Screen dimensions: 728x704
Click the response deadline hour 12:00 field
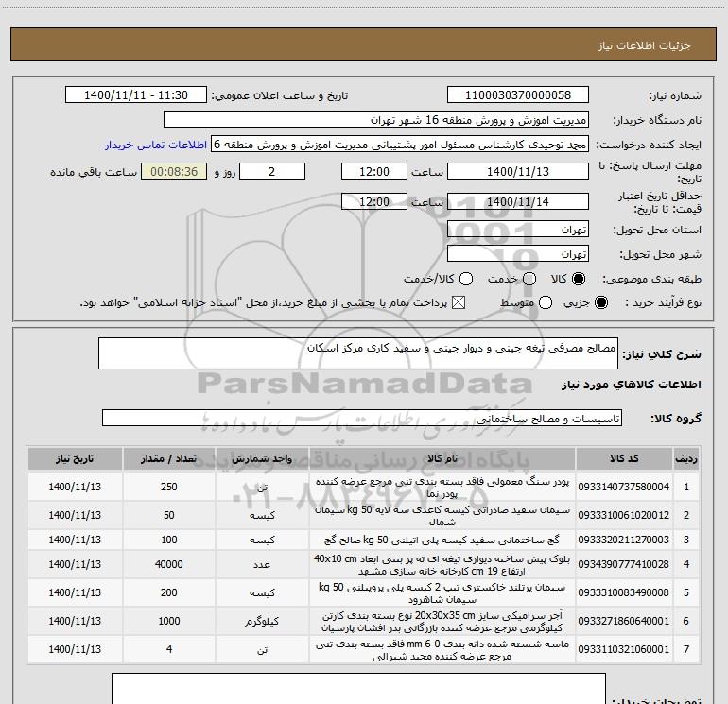tap(374, 171)
